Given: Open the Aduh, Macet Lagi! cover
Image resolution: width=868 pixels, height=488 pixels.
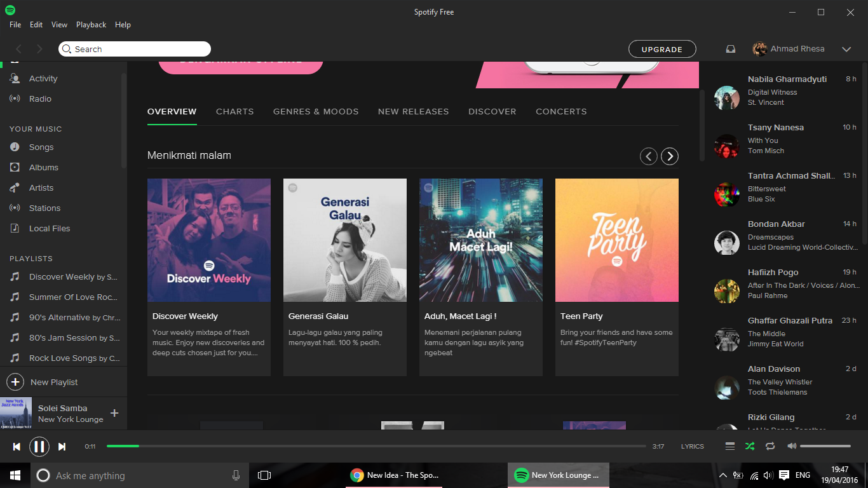Looking at the screenshot, I should tap(481, 240).
